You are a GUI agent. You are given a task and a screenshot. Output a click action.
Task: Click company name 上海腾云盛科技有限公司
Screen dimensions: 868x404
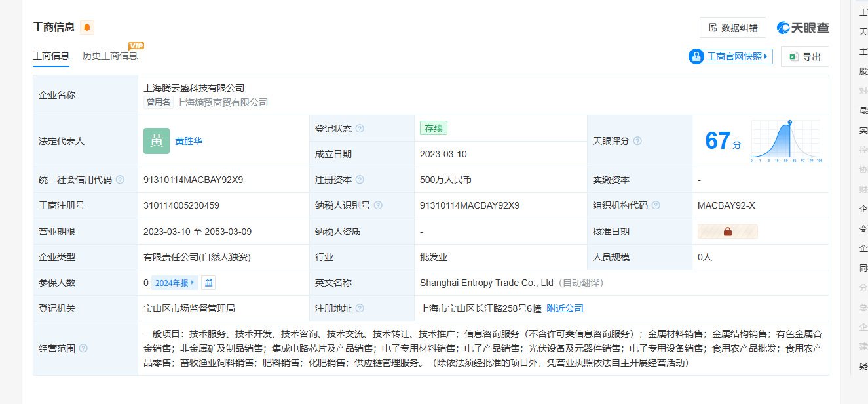194,88
